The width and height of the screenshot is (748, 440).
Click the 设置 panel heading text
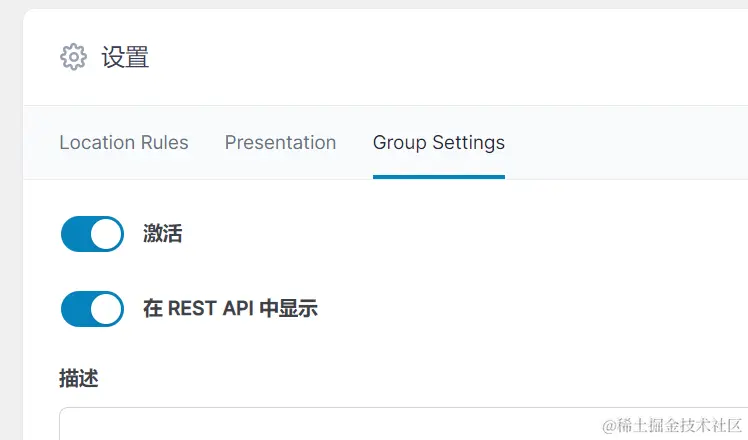point(125,57)
